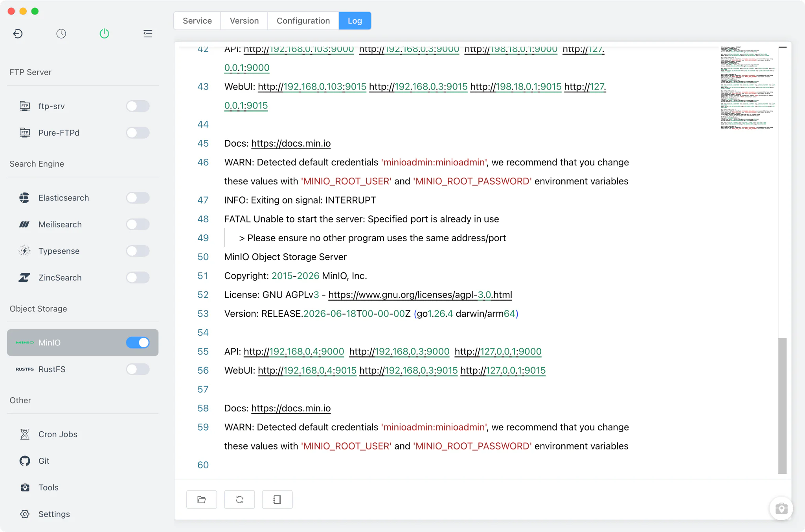The width and height of the screenshot is (805, 532).
Task: Click the 'MINIO_ROOT_PASSWORD' text on line 46
Action: pos(472,181)
